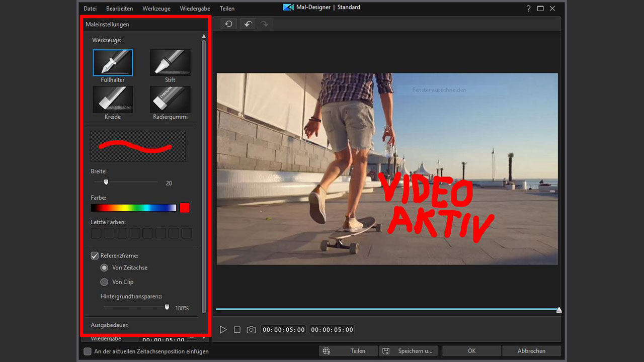
Task: Open the Bearbeiten menu
Action: pyautogui.click(x=119, y=9)
